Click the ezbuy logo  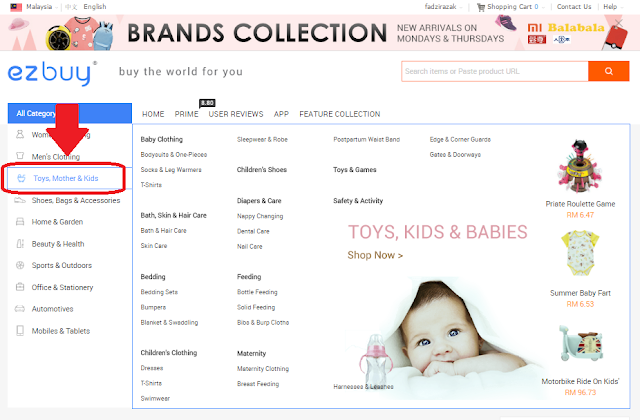pos(52,73)
